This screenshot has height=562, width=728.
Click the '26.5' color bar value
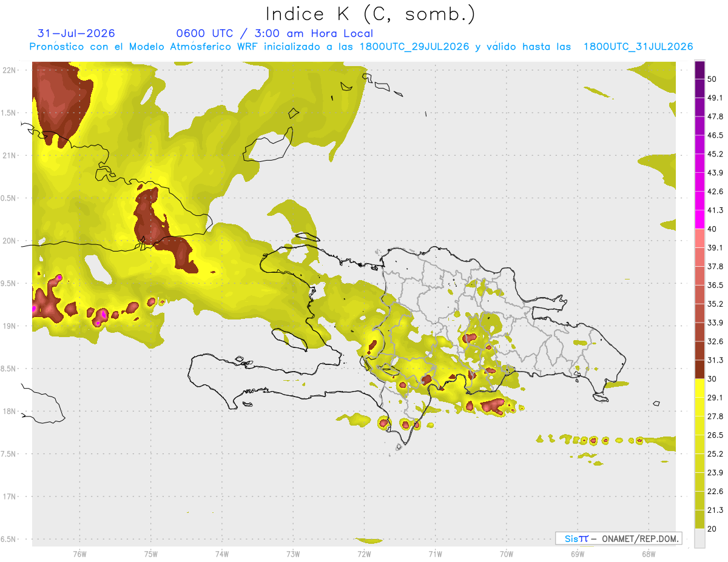point(715,435)
